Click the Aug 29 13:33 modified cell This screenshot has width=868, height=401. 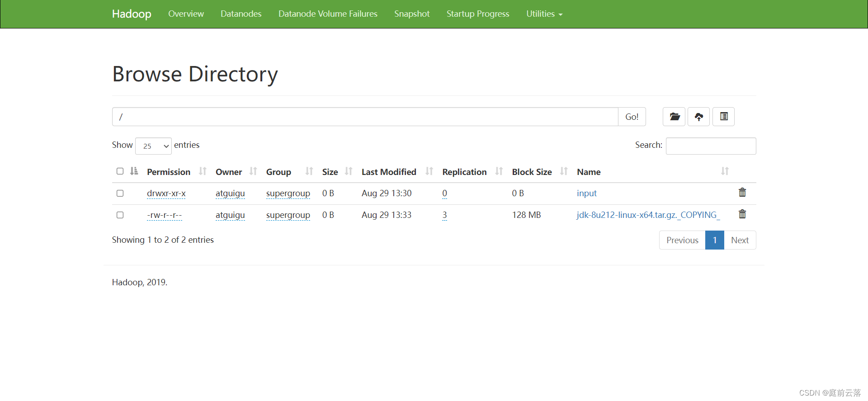387,215
